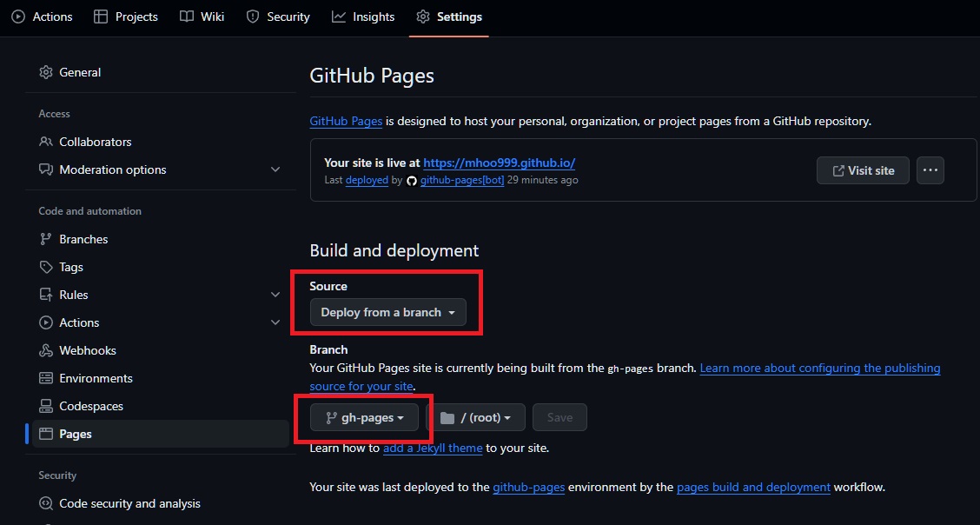Open the Security tab
Viewport: 980px width, 525px height.
tap(278, 17)
